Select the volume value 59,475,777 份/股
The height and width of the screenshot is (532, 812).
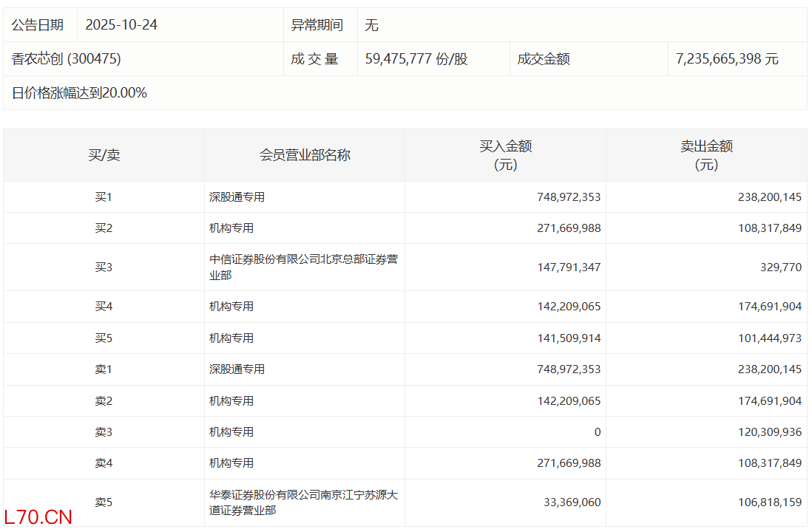[x=416, y=59]
